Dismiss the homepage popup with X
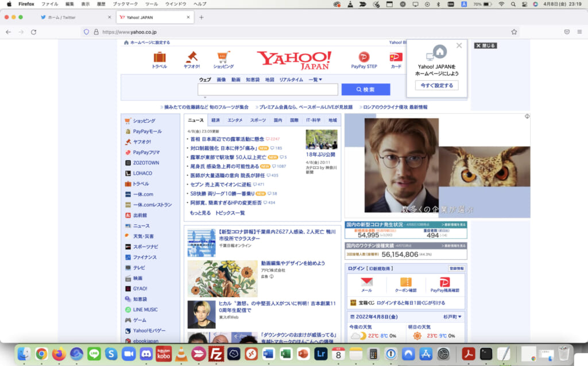The image size is (588, 366). 459,45
